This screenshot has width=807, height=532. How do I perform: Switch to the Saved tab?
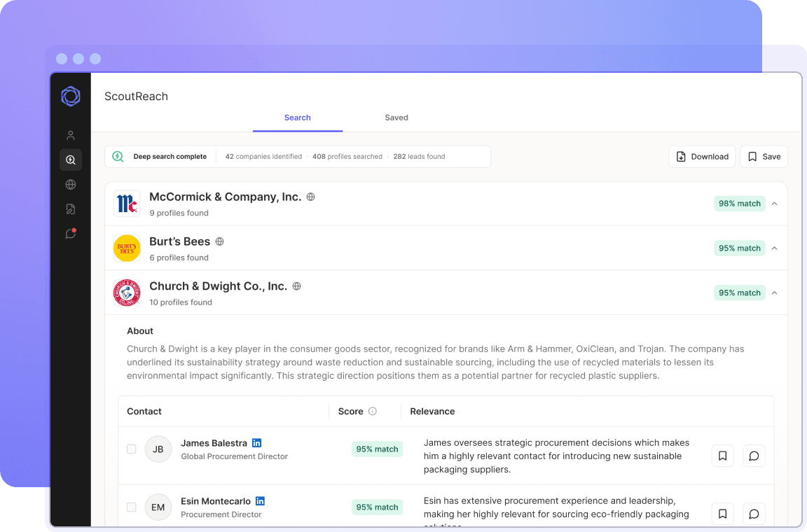396,118
